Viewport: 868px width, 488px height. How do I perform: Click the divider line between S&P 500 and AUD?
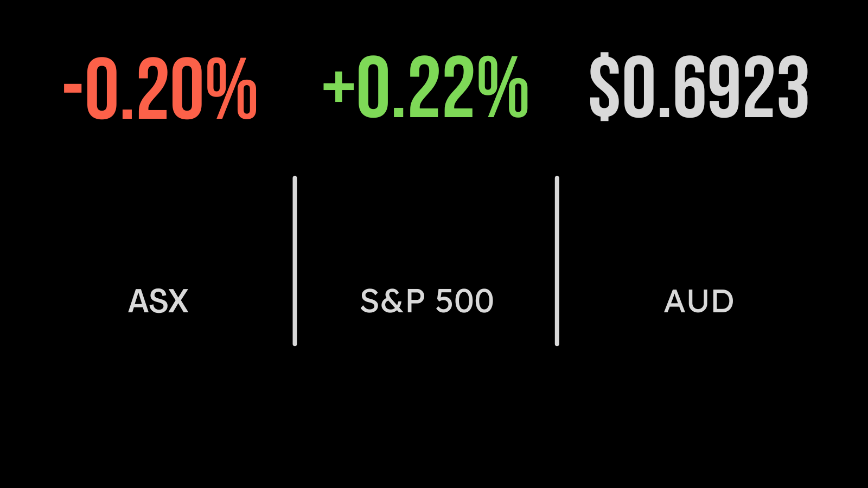click(x=557, y=261)
